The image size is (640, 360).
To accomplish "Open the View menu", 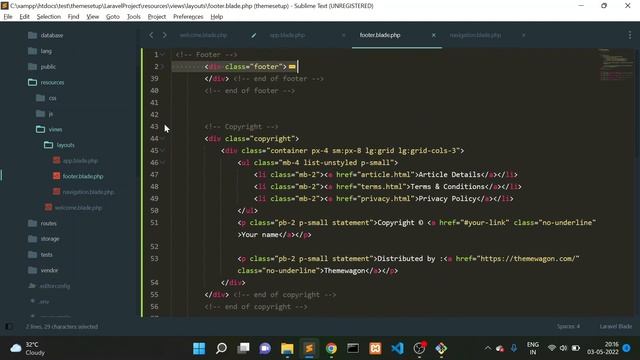I will (93, 17).
